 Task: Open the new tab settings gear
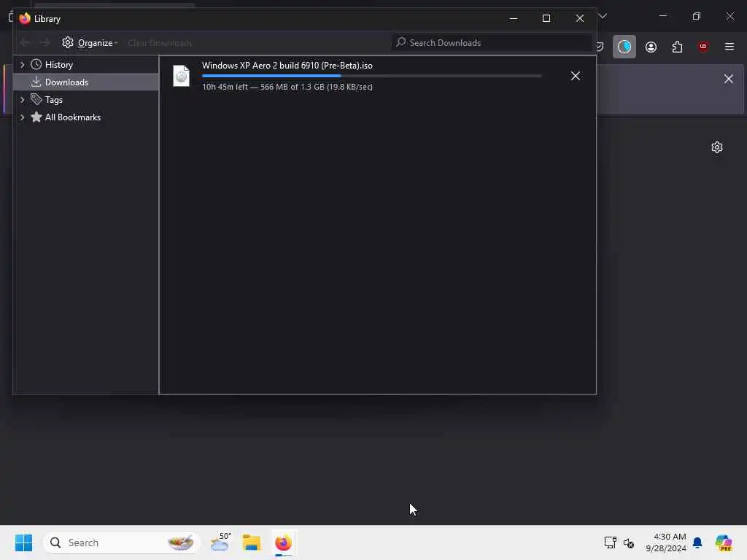717,147
